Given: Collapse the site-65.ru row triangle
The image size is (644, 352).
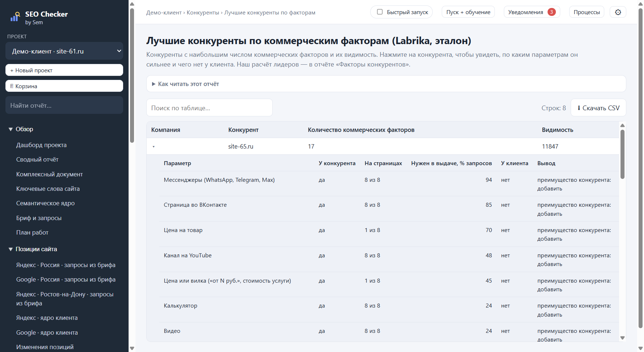Looking at the screenshot, I should (154, 147).
